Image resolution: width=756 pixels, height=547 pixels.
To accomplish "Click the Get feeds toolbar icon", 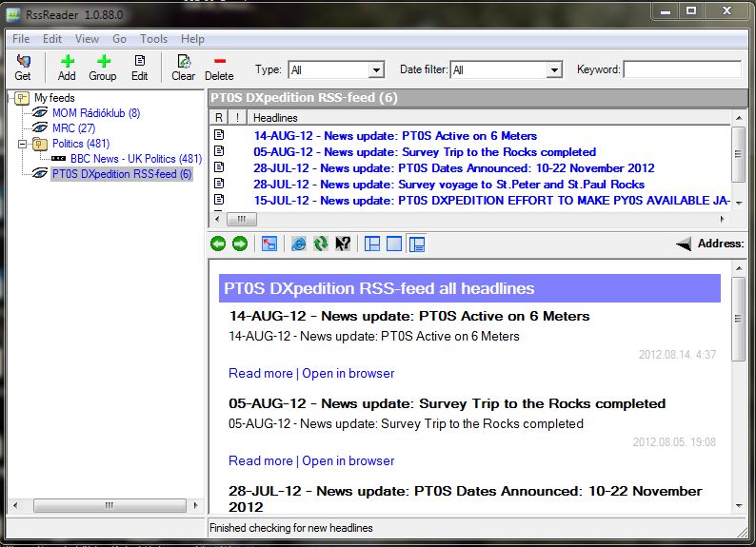I will coord(23,61).
